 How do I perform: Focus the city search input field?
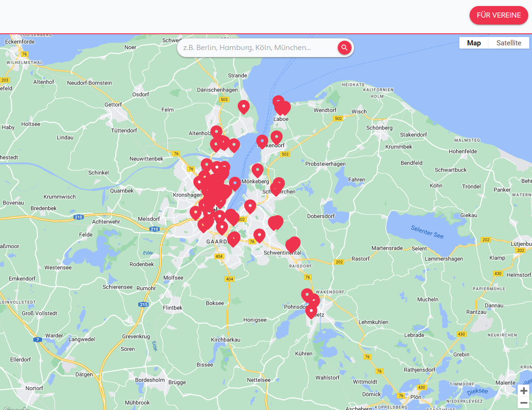pyautogui.click(x=257, y=48)
